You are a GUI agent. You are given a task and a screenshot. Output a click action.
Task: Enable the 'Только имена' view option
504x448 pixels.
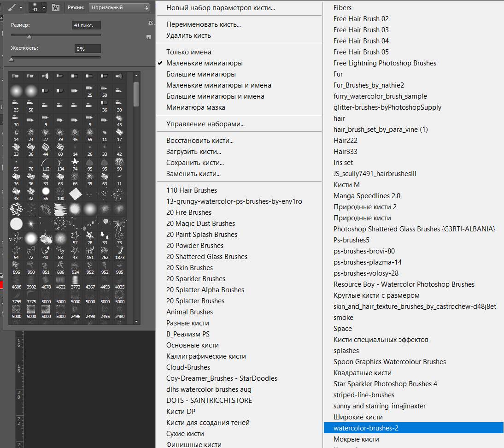pyautogui.click(x=188, y=52)
